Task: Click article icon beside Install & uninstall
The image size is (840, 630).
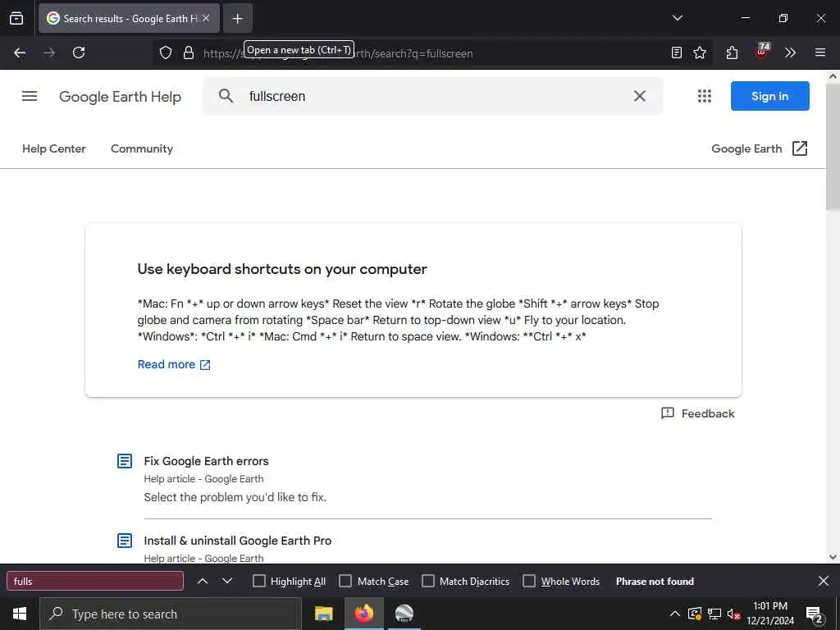Action: 125,541
